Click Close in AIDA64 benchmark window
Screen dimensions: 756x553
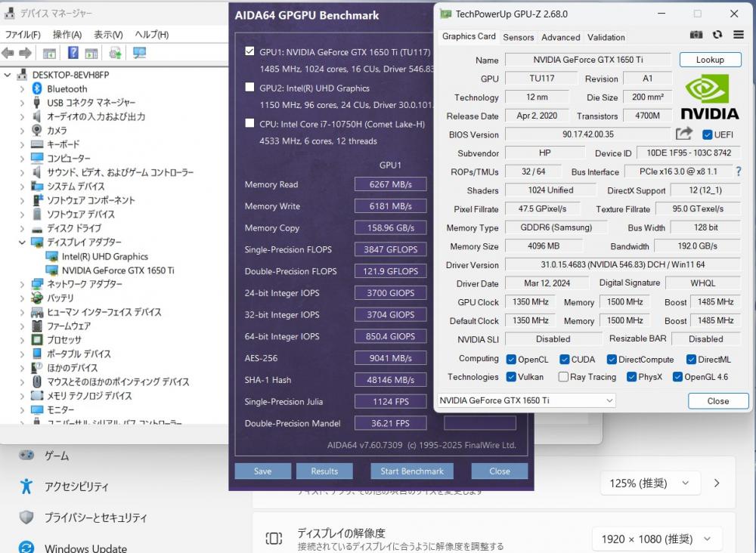[x=500, y=471]
